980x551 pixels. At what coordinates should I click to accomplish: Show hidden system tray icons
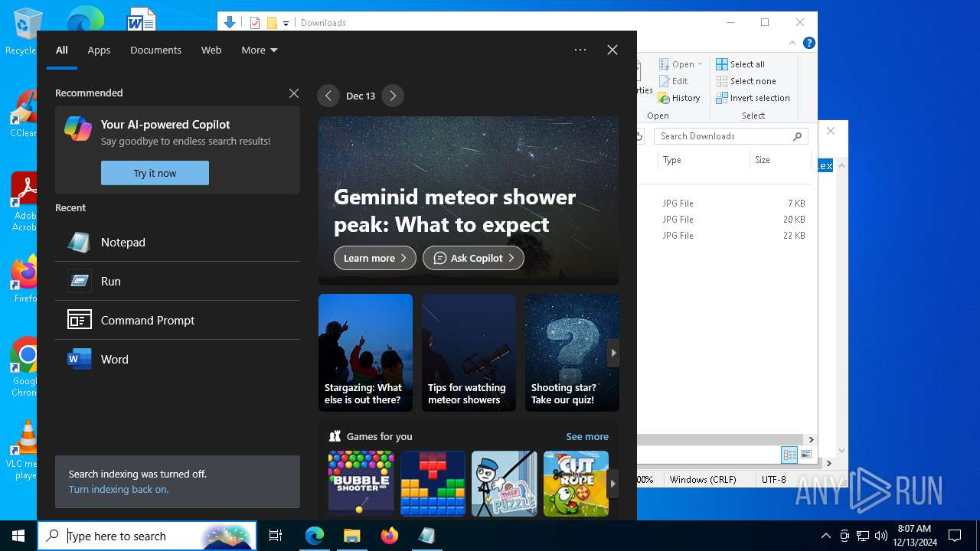coord(825,536)
